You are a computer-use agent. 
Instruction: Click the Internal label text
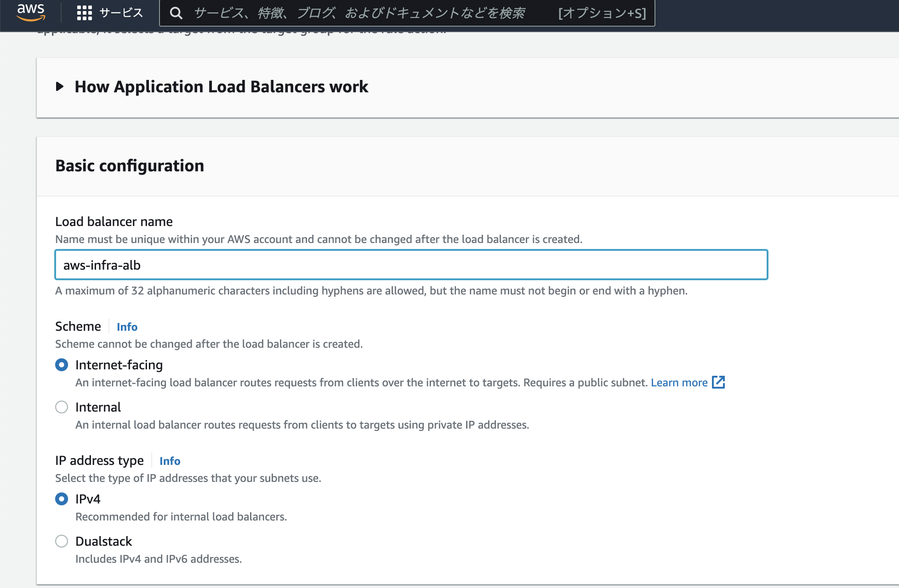(x=98, y=407)
